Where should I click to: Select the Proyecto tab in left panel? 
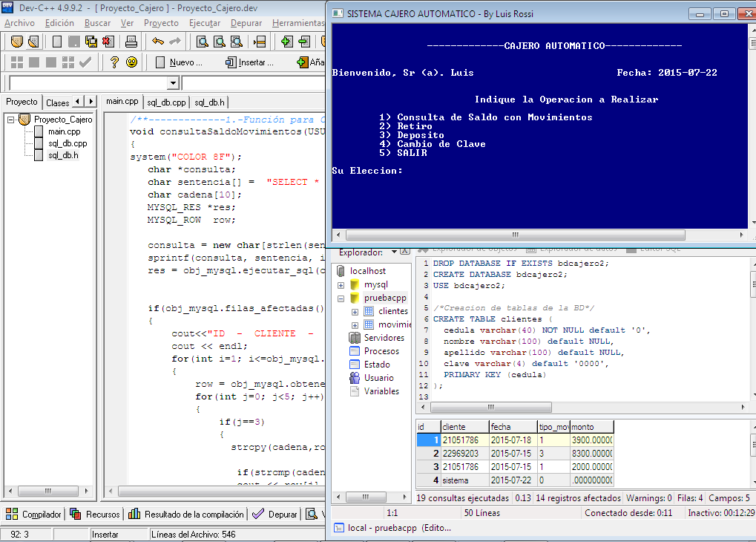[x=22, y=102]
